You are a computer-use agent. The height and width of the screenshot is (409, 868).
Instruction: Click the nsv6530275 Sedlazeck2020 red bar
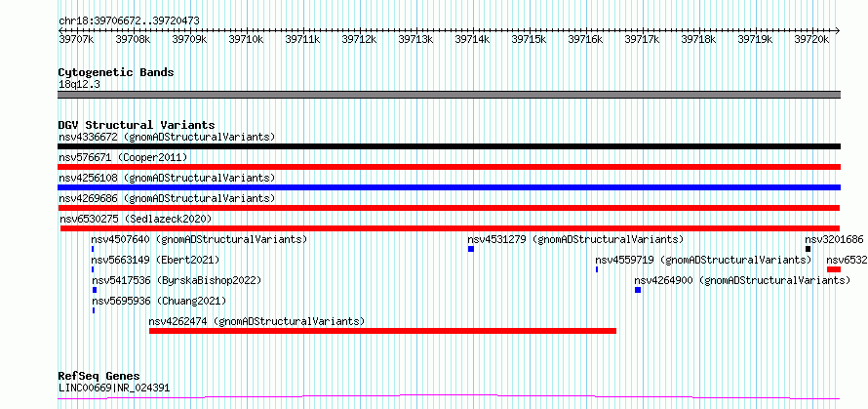point(450,228)
